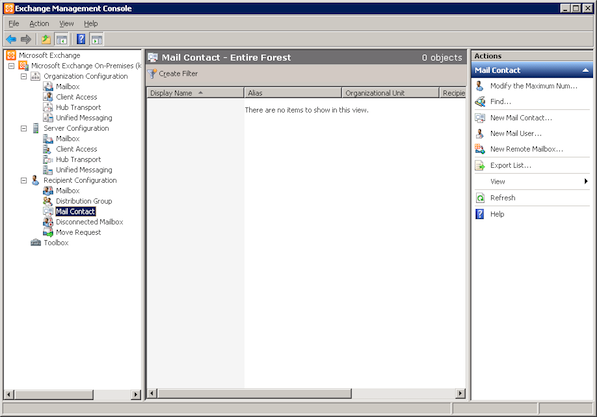Collapse Recipient Configuration node
This screenshot has width=597, height=417.
(24, 180)
